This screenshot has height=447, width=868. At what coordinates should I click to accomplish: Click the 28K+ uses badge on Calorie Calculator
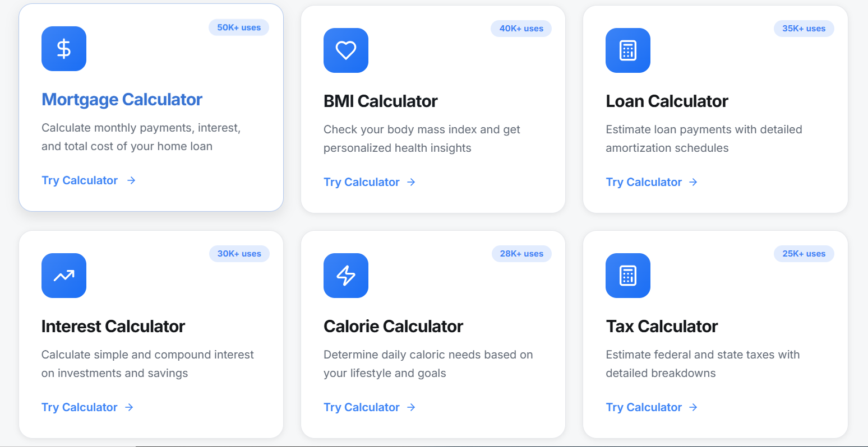[x=521, y=254]
